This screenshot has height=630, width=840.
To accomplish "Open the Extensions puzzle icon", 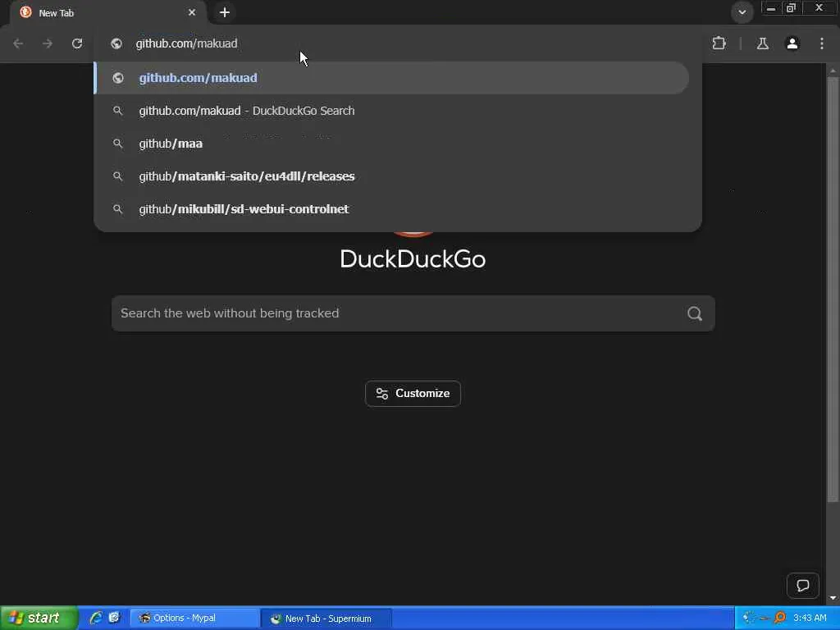I will [719, 43].
